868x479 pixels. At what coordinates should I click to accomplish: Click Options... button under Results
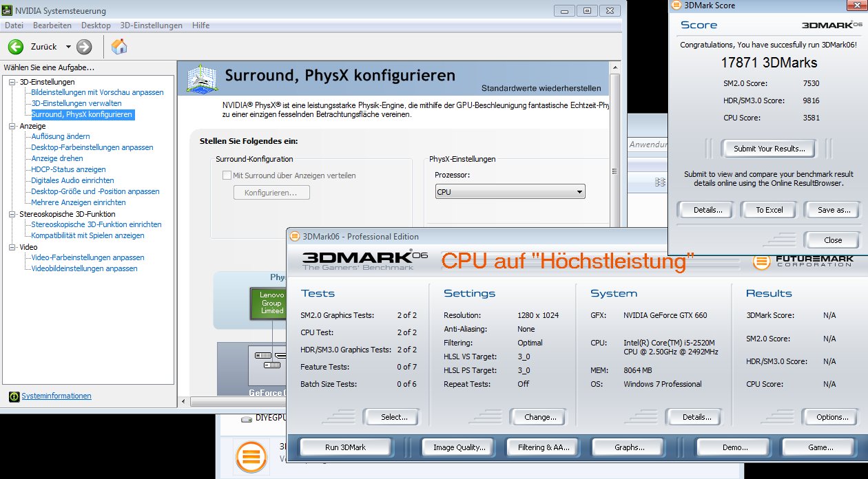pyautogui.click(x=832, y=417)
